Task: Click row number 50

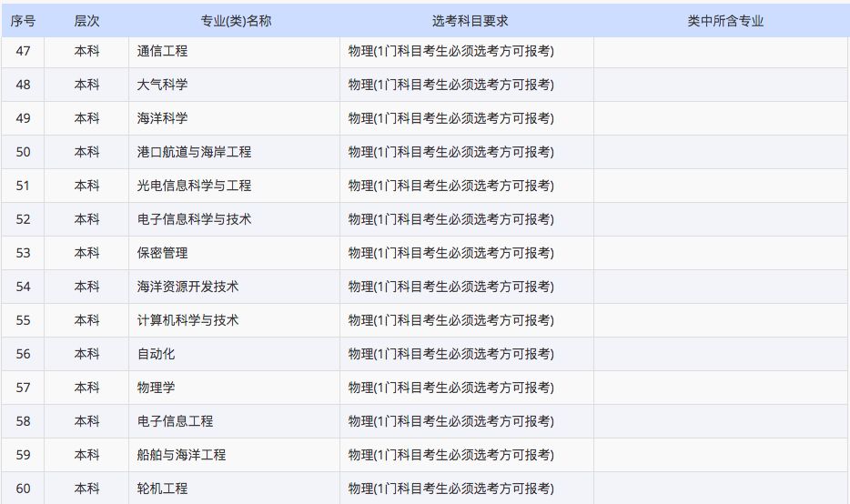Action: (x=23, y=152)
